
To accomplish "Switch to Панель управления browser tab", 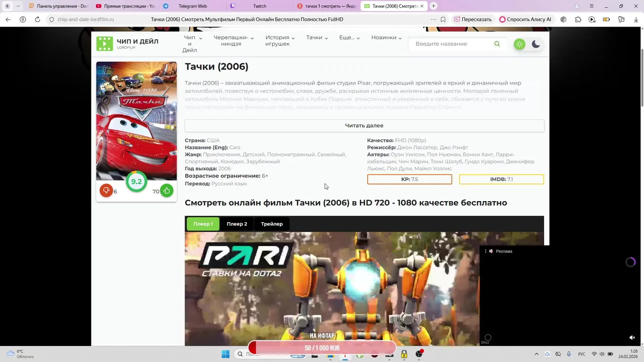I will 59,6.
